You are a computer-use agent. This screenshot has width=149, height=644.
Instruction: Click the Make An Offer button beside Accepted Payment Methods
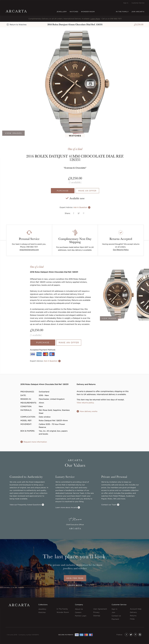click(69, 343)
